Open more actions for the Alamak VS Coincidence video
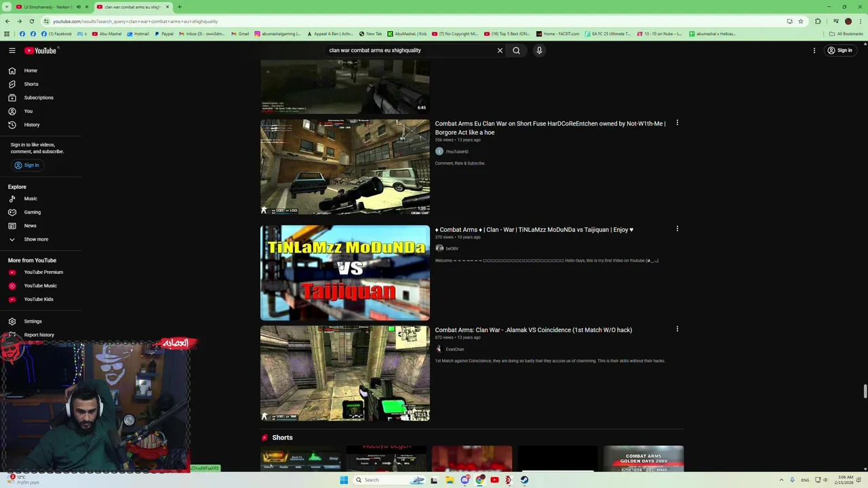Viewport: 868px width, 488px height. pyautogui.click(x=677, y=329)
